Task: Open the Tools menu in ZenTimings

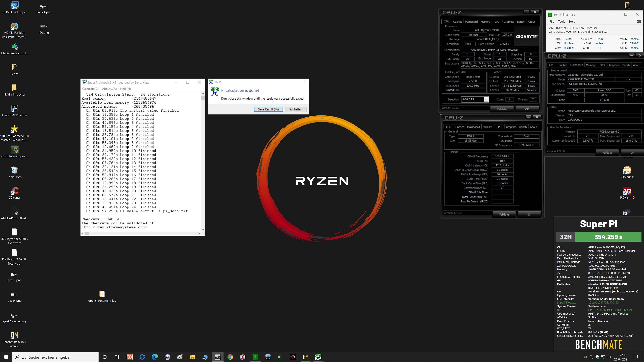Action: click(561, 21)
